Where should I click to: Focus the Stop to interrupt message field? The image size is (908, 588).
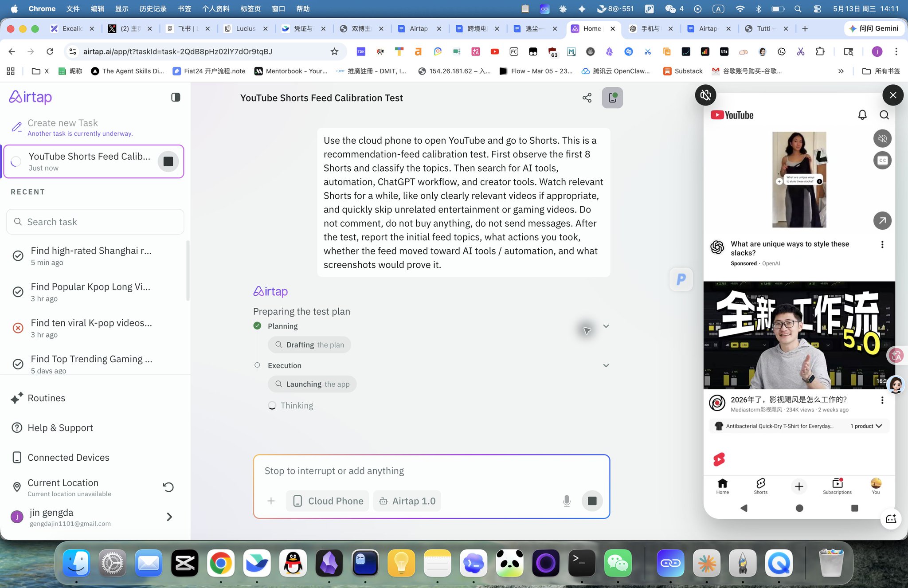431,471
